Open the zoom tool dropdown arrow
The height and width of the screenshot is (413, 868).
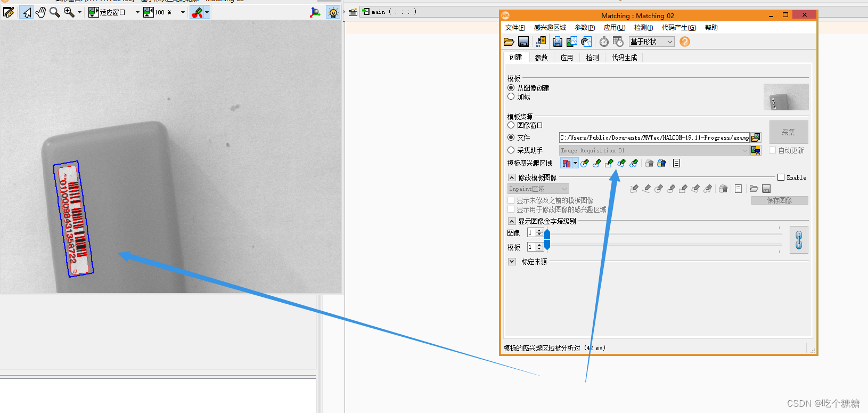(x=79, y=12)
